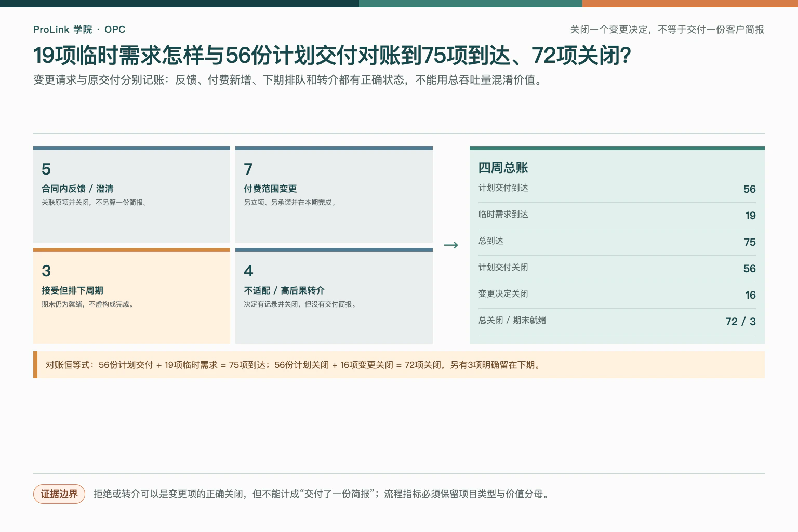Viewport: 798px width, 532px height.
Task: Select the 付费范围变更 card heading
Action: [x=270, y=189]
